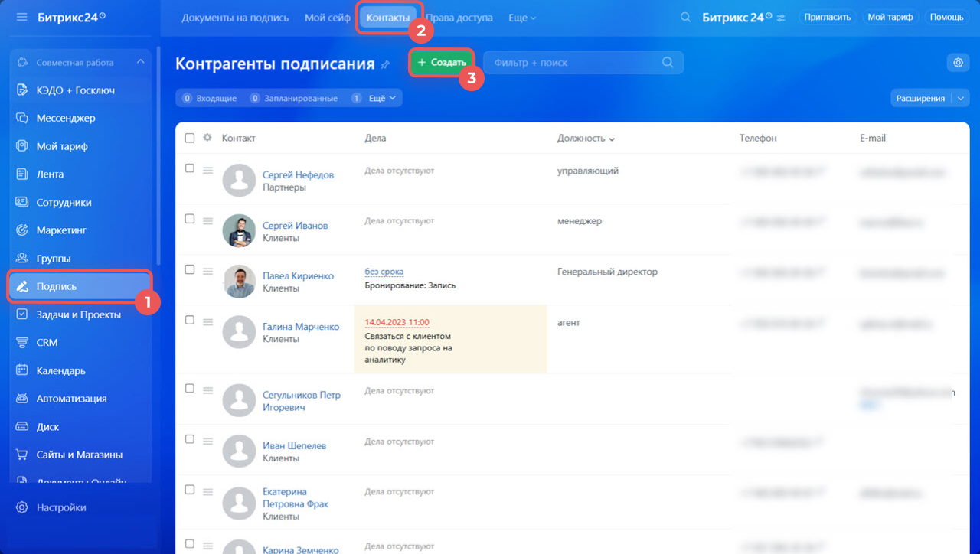This screenshot has width=980, height=554.
Task: Toggle the select-all contacts checkbox
Action: (190, 138)
